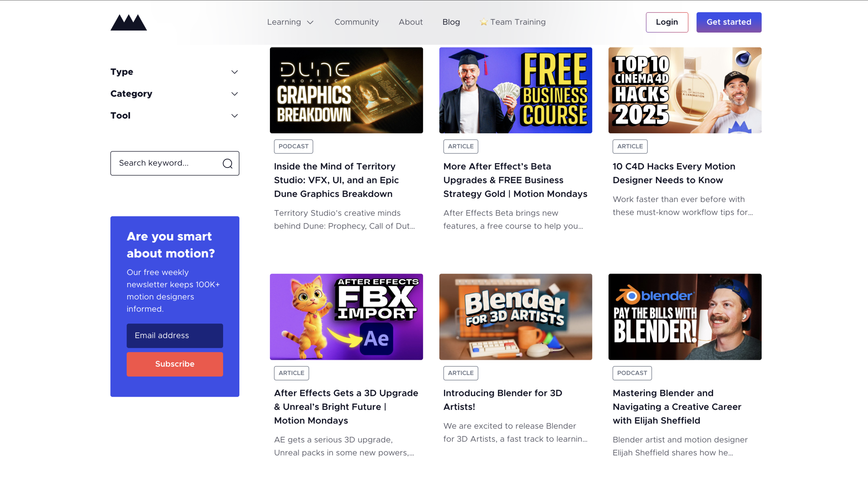
Task: Focus the Search keyword field
Action: click(175, 163)
